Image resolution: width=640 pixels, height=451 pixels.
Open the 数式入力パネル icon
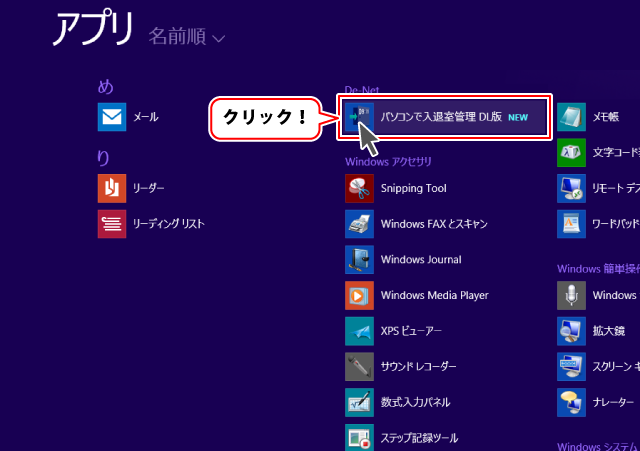pos(359,402)
